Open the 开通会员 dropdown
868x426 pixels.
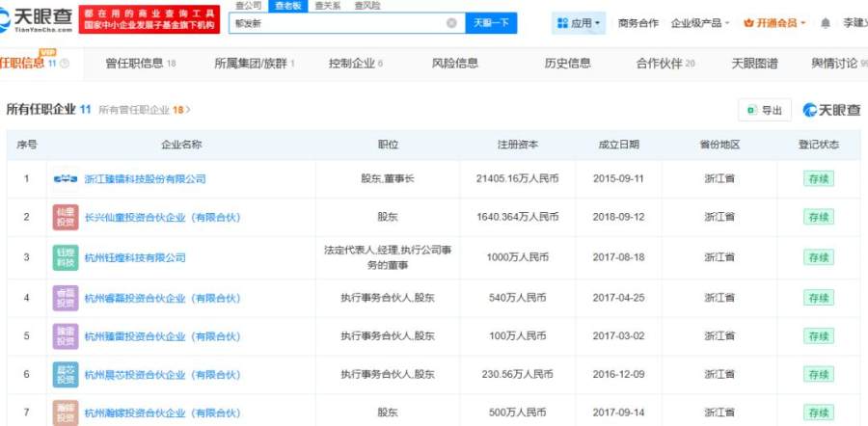(774, 22)
